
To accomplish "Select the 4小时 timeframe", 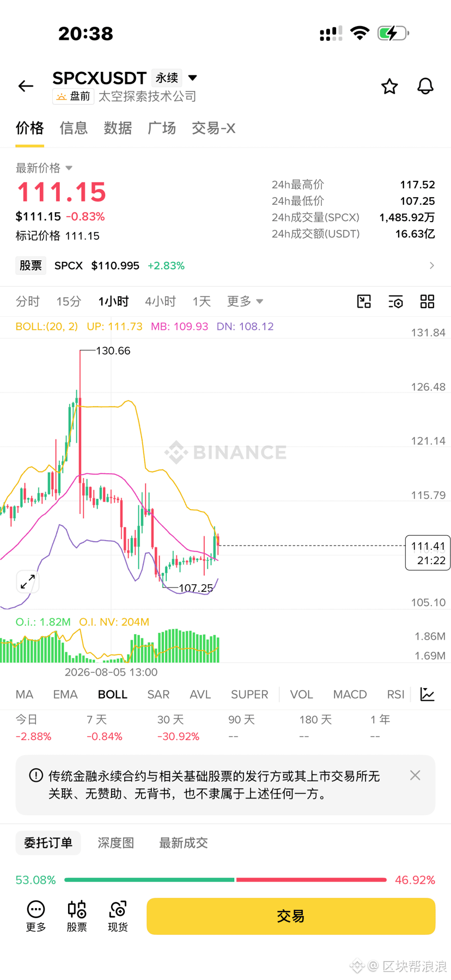I will click(x=161, y=301).
